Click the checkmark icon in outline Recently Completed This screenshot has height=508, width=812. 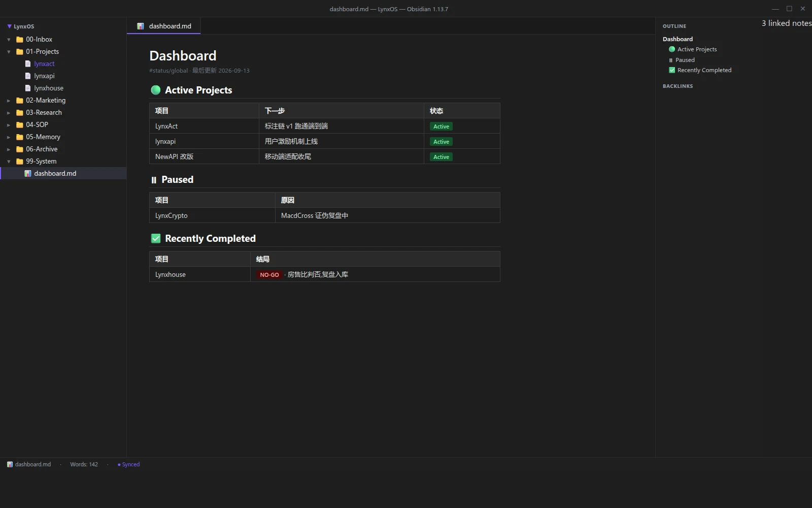click(672, 70)
